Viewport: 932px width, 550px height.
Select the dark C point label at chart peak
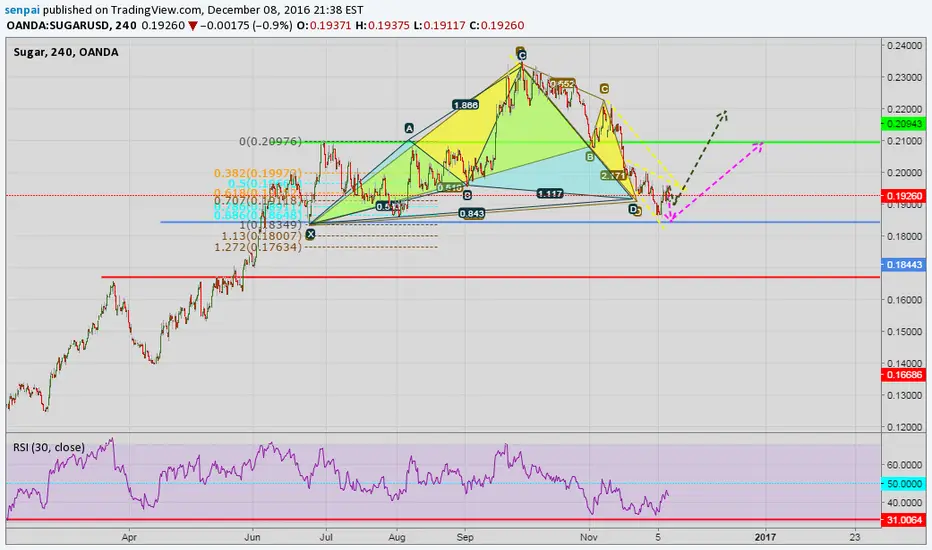coord(521,56)
